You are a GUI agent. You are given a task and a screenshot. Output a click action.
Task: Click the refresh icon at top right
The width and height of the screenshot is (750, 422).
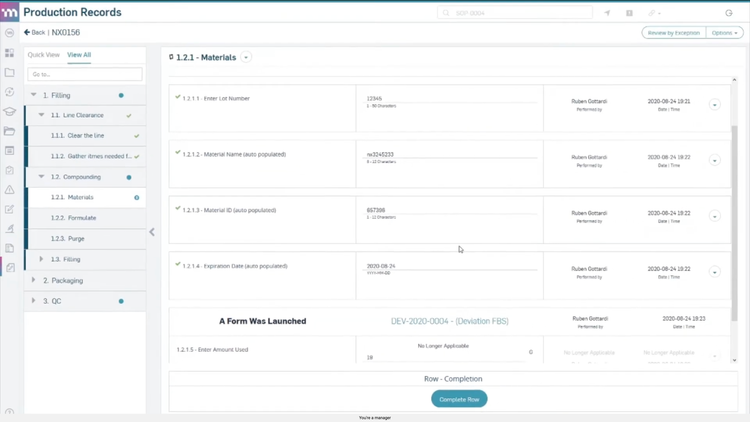click(x=729, y=13)
